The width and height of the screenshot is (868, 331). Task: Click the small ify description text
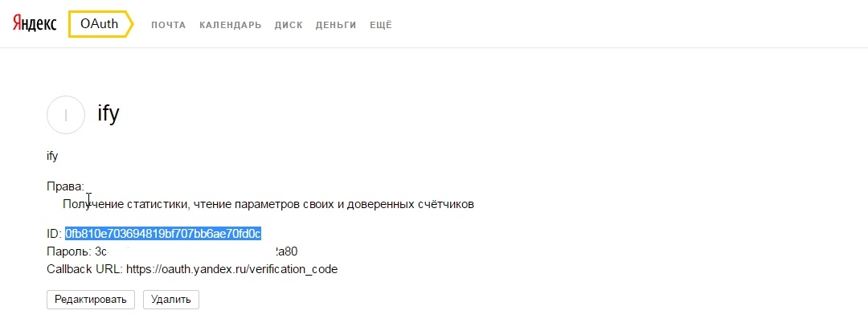[x=52, y=156]
